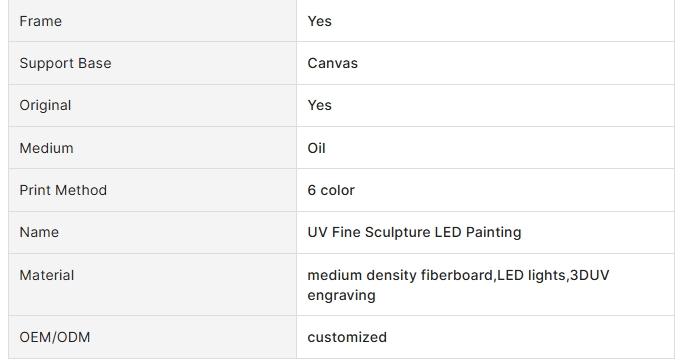Click the Support Base label
The width and height of the screenshot is (684, 364).
pos(65,63)
